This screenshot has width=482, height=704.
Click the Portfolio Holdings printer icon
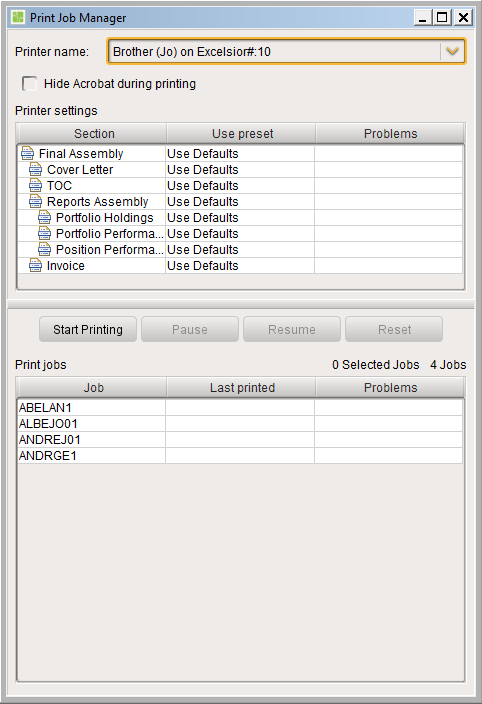tap(44, 218)
